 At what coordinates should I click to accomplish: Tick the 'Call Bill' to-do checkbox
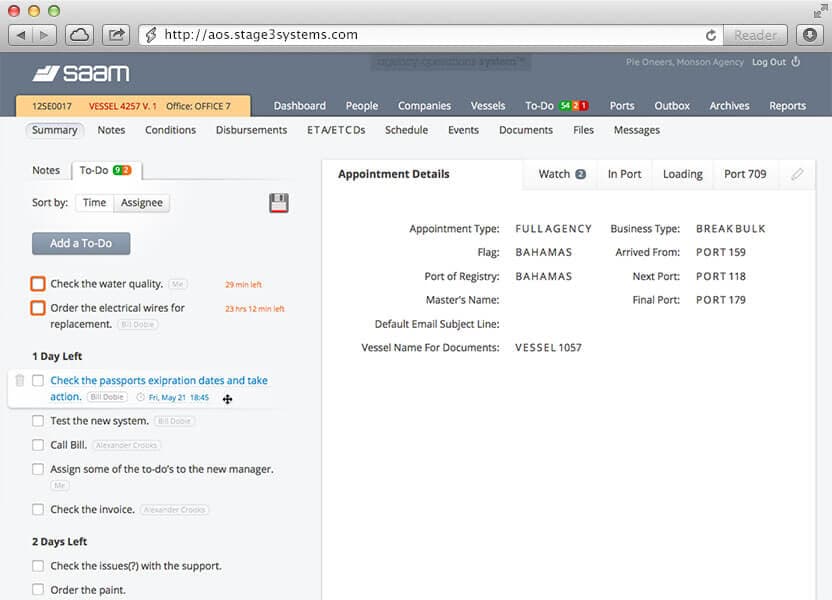coord(38,445)
